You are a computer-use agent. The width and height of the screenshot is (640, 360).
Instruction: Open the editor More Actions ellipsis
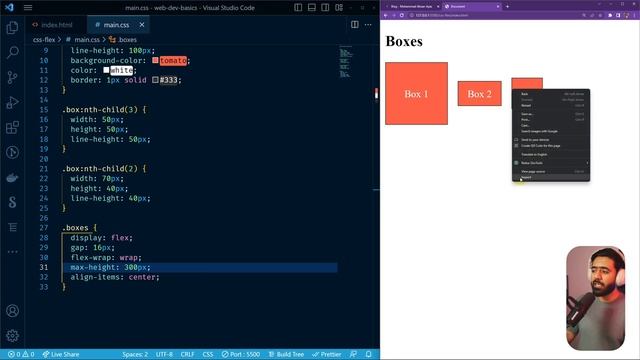(x=368, y=24)
